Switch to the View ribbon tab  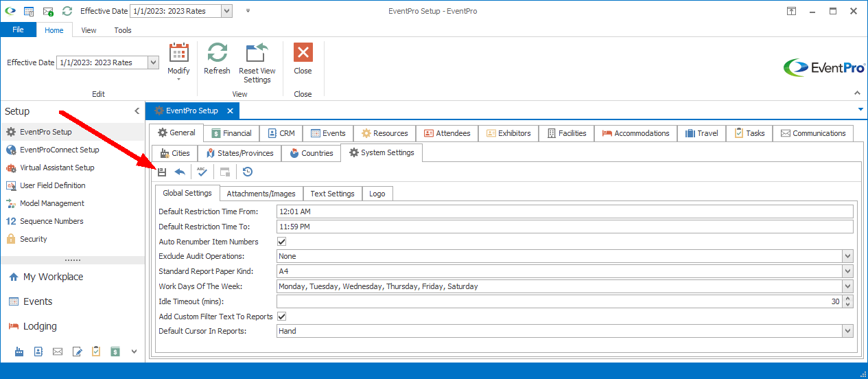(89, 30)
